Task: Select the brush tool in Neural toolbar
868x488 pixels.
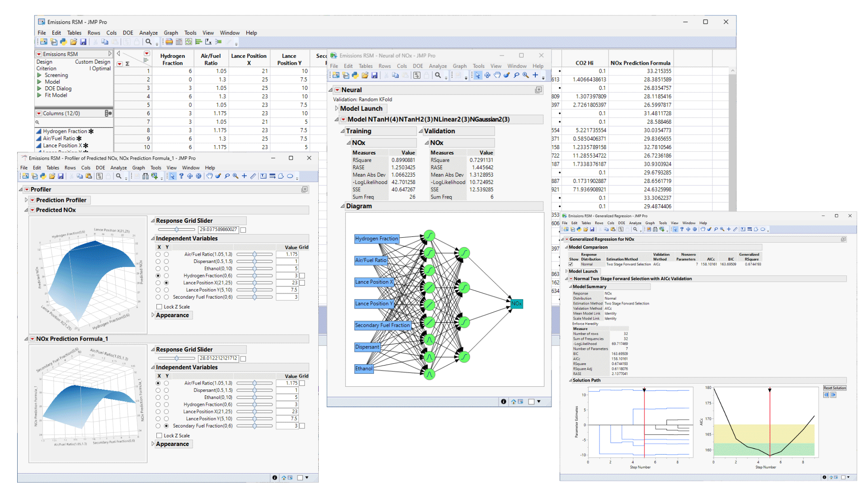Action: 507,75
